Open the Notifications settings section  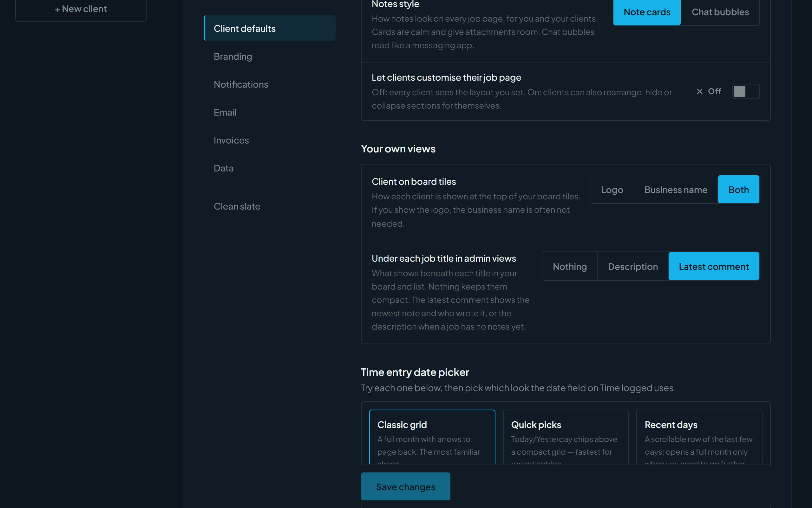point(269,84)
